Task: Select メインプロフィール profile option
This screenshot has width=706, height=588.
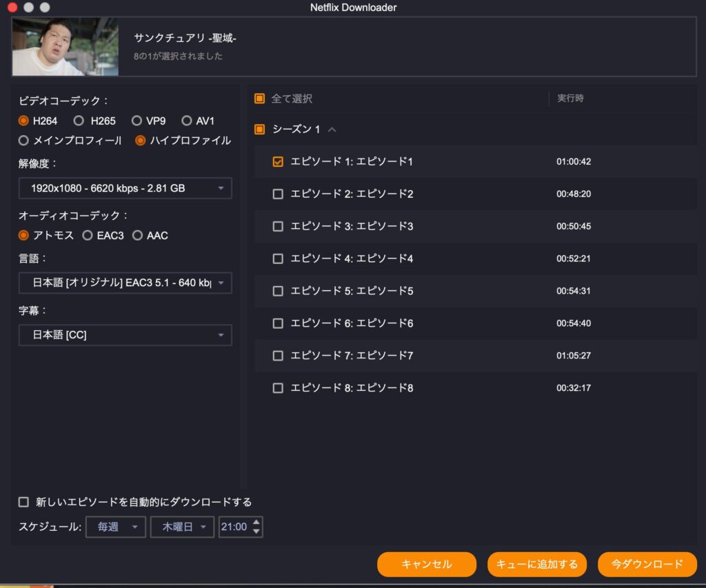Action: tap(23, 141)
